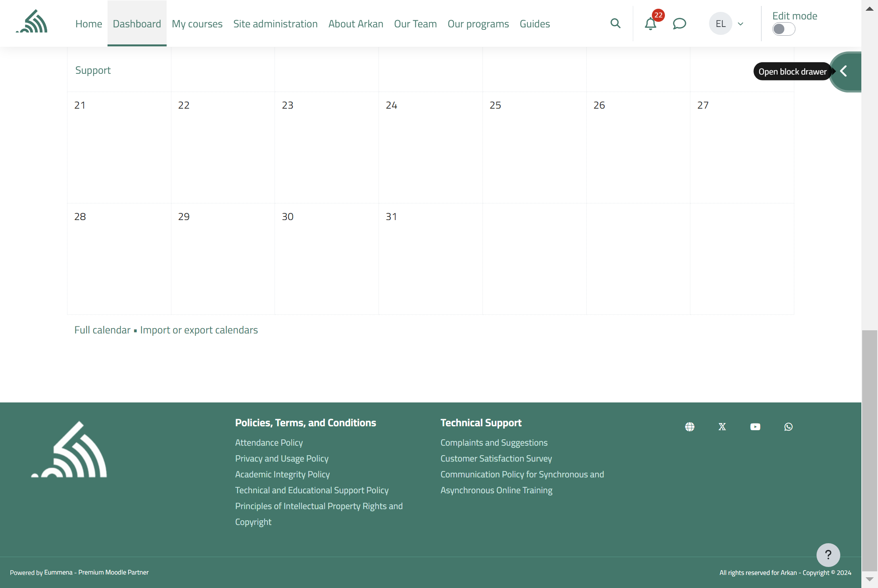878x588 pixels.
Task: Click Import or export calendars link
Action: tap(199, 330)
